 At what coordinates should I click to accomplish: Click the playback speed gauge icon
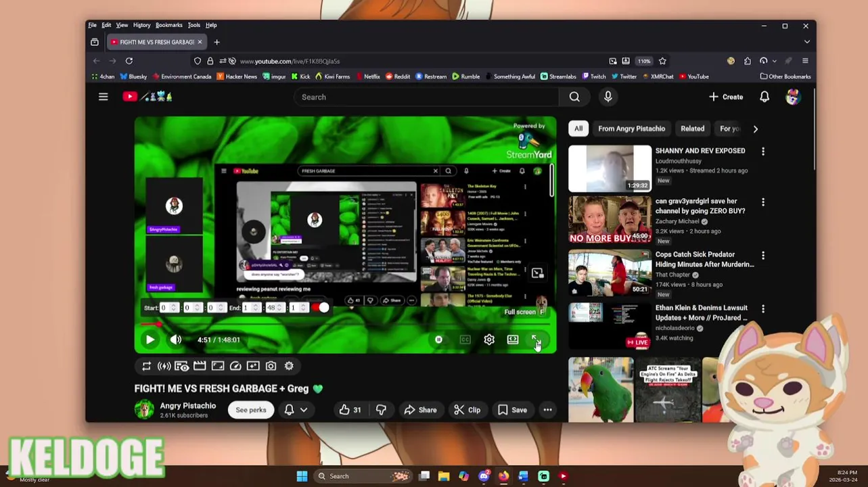pyautogui.click(x=235, y=366)
